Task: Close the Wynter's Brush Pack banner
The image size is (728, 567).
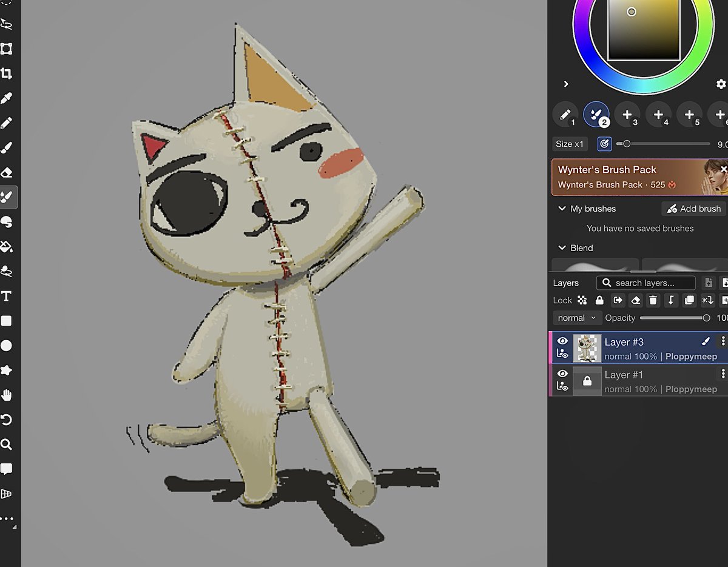Action: [723, 169]
